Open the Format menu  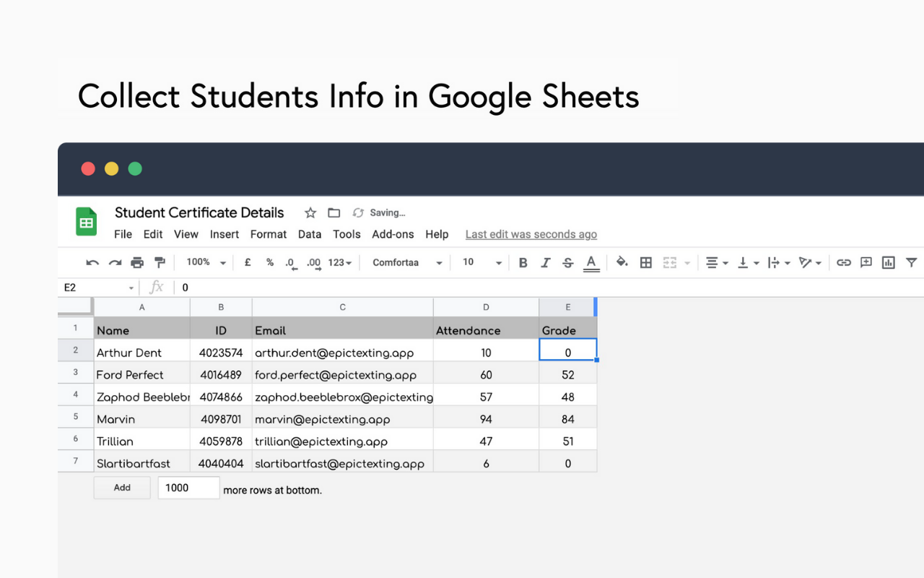pos(269,234)
